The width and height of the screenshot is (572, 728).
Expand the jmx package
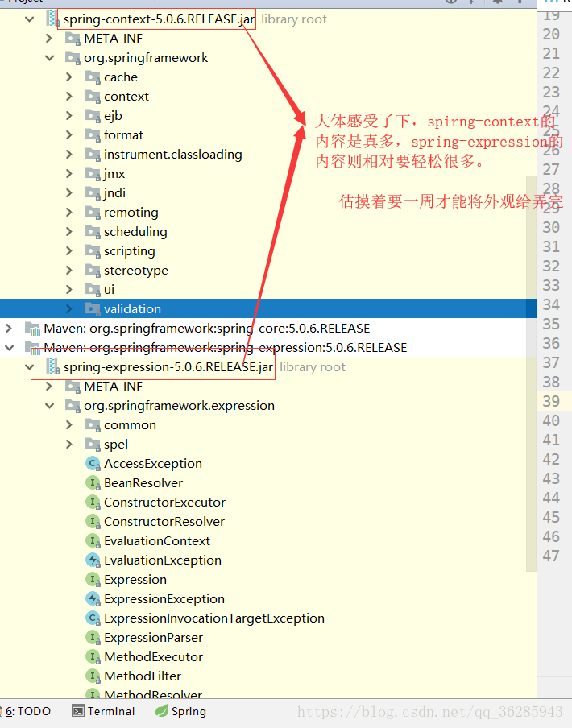[69, 174]
